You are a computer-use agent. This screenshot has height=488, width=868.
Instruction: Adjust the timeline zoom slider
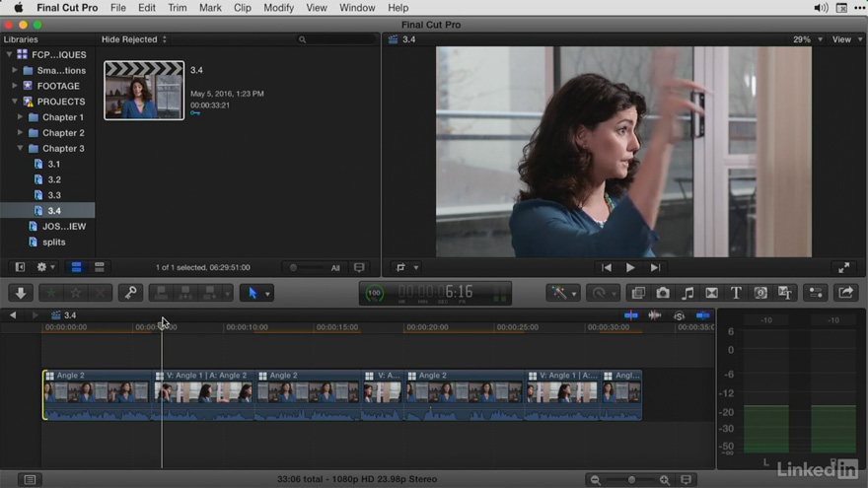click(630, 480)
